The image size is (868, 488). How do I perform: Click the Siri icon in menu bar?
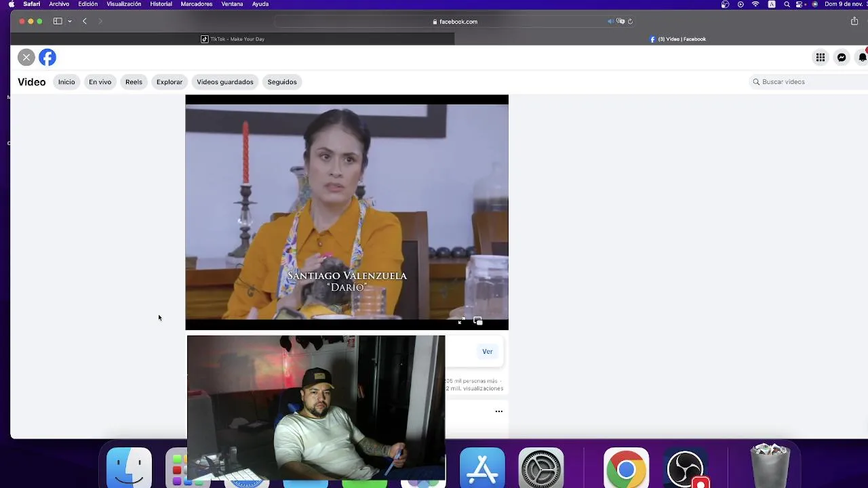point(815,4)
